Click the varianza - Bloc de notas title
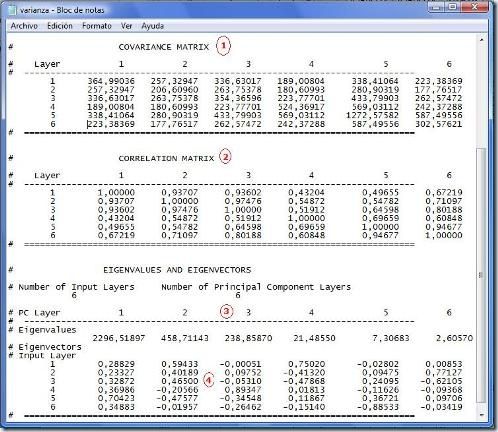 click(62, 10)
